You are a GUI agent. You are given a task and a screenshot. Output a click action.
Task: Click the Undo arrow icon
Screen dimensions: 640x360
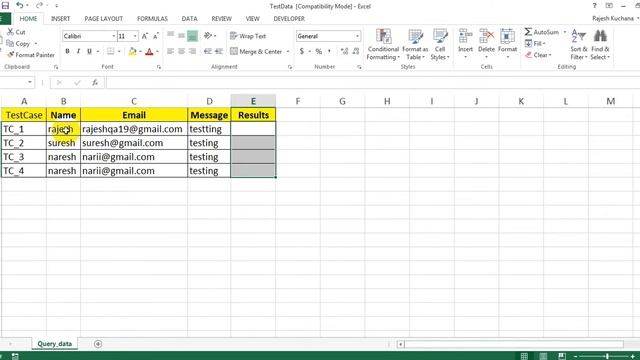[x=20, y=6]
